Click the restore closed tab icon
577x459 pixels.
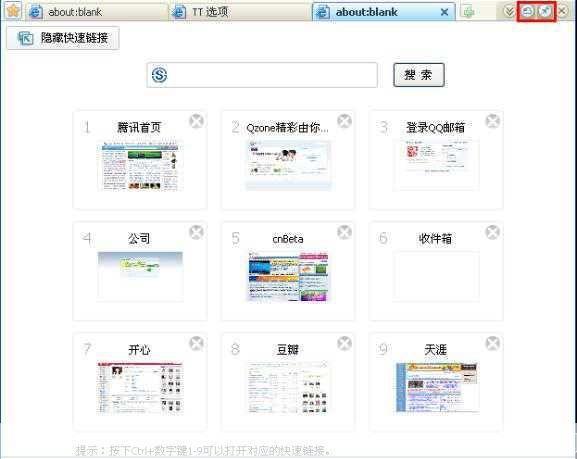pyautogui.click(x=527, y=11)
